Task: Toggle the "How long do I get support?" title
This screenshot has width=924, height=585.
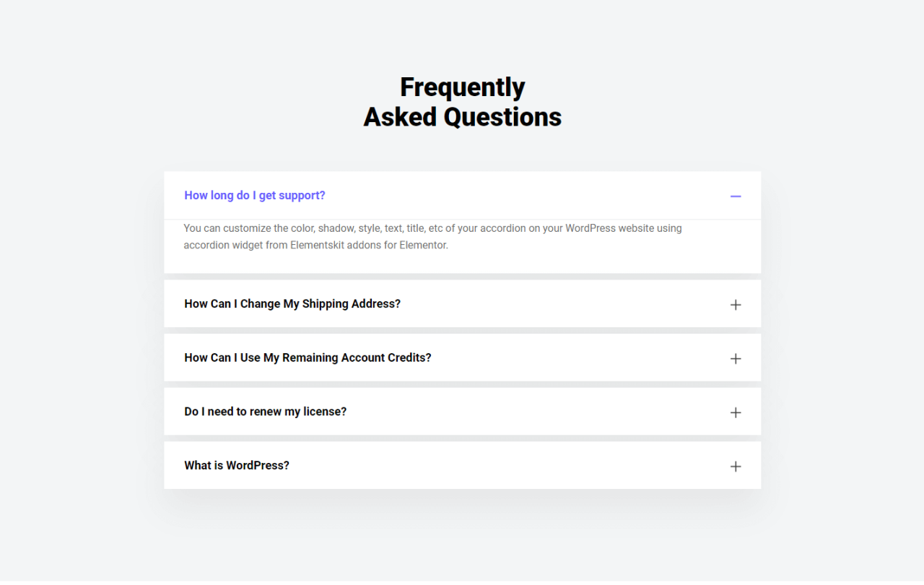Action: click(255, 196)
